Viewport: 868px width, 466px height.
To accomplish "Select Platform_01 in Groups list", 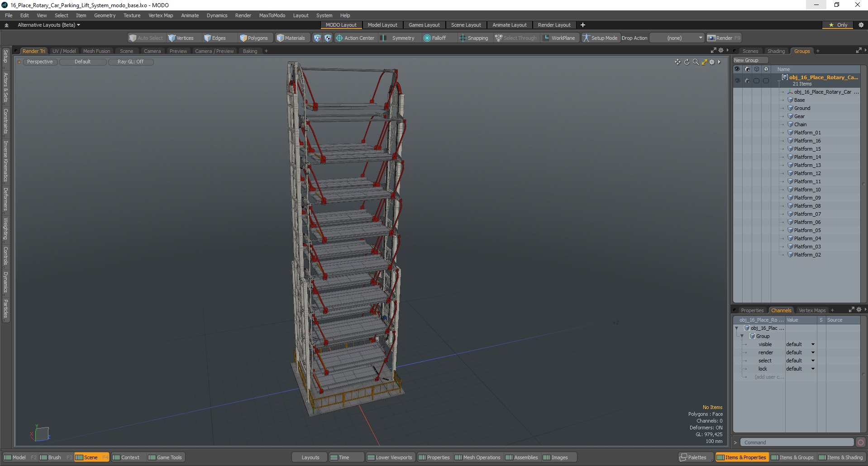I will click(807, 133).
